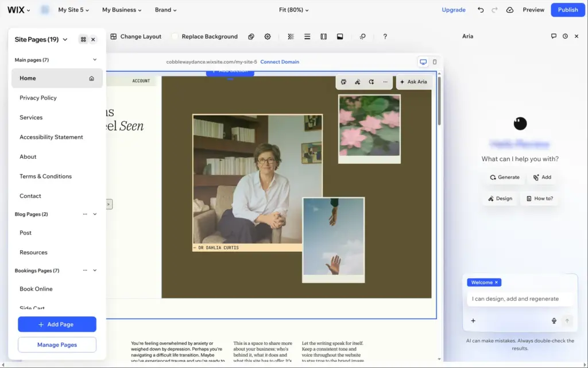
Task: Open Bookings Pages more options ellipsis
Action: point(85,270)
